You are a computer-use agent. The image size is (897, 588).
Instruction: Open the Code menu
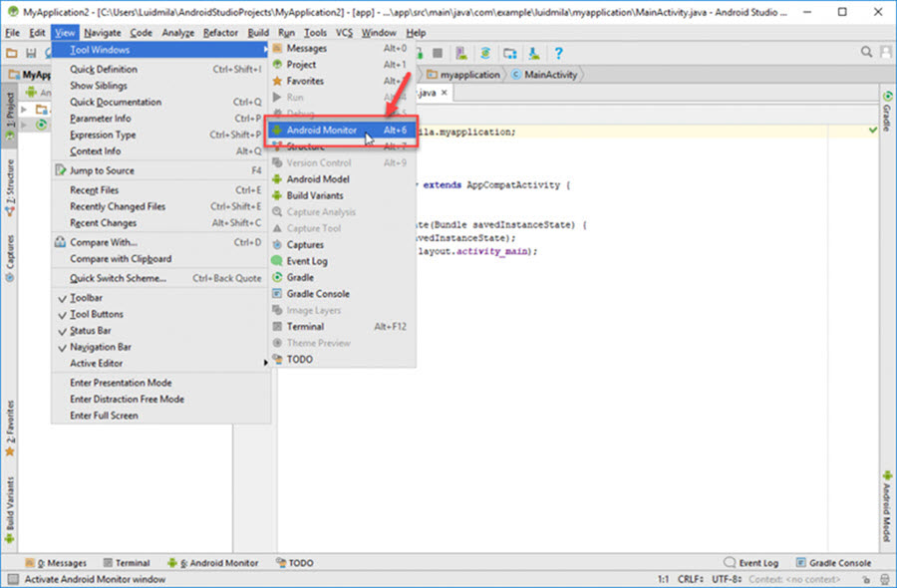141,33
